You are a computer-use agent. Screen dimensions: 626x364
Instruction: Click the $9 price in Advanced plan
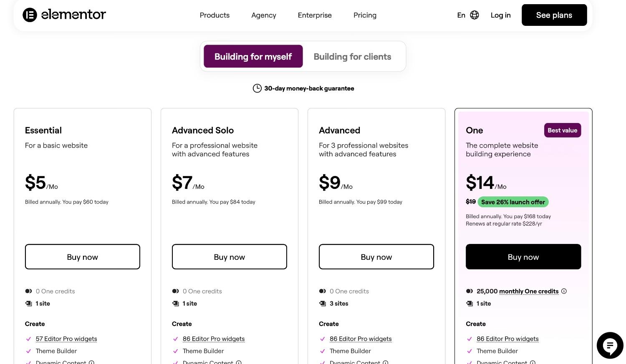coord(330,183)
